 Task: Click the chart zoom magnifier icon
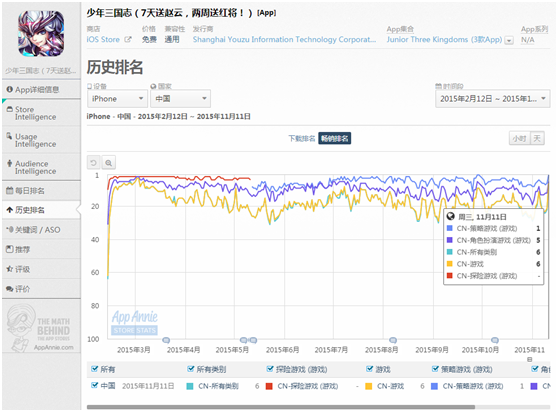pyautogui.click(x=109, y=163)
